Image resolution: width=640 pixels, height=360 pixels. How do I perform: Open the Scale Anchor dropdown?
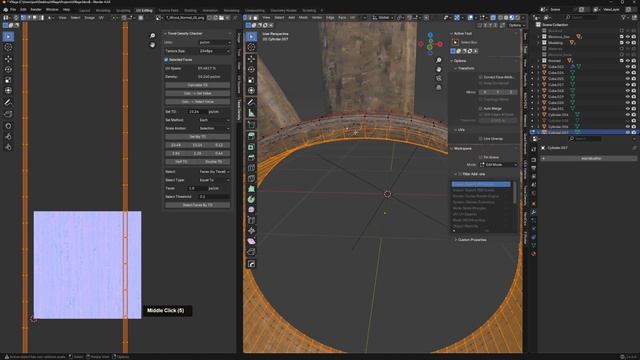214,128
